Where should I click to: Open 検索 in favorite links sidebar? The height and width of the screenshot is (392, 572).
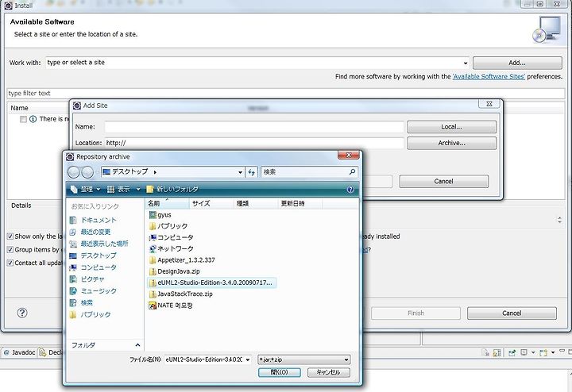point(81,303)
